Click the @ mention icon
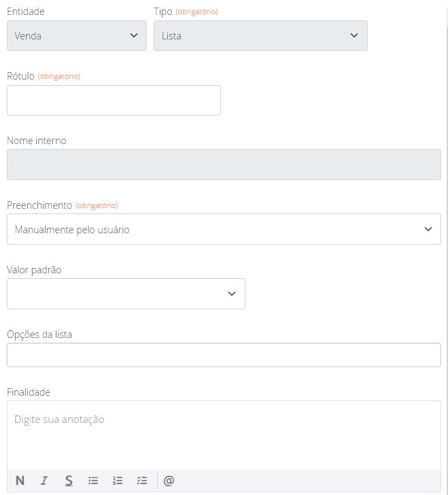This screenshot has height=495, width=448. (x=169, y=481)
